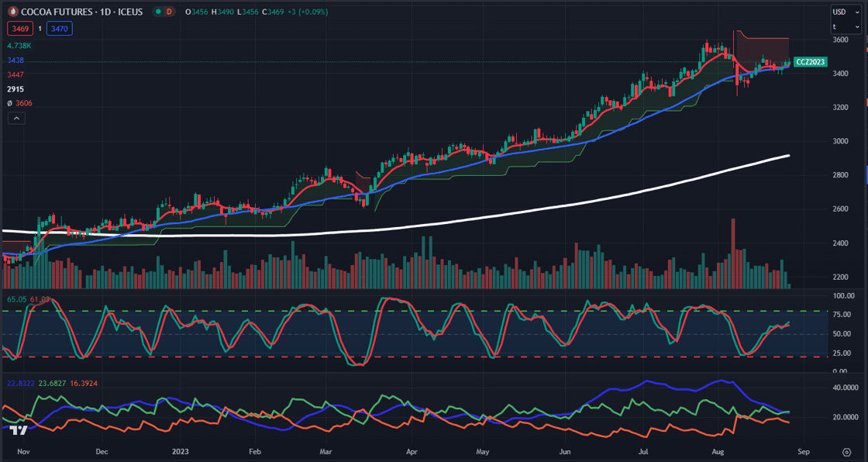Click the 75.00 stochastic scale label
Viewport: 868px width, 462px height.
(842, 315)
